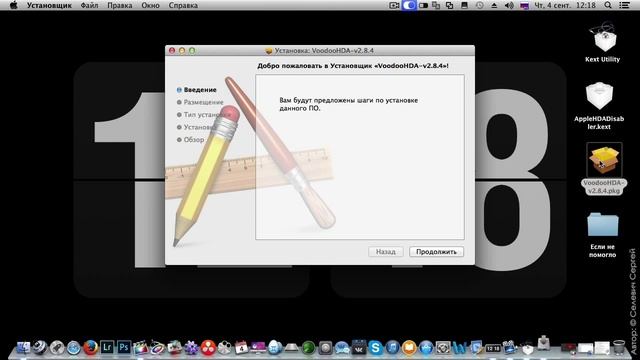Click the volume icon in menu bar
The width and height of the screenshot is (640, 360).
click(509, 5)
